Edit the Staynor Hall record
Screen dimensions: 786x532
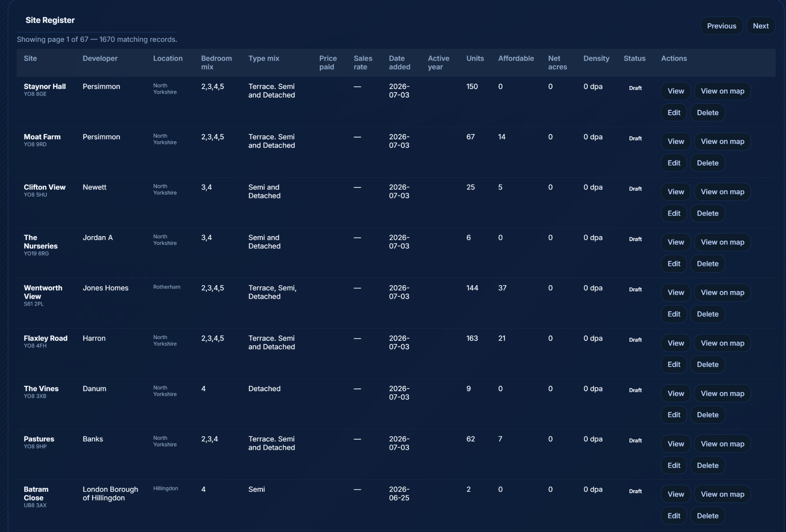[x=674, y=112]
